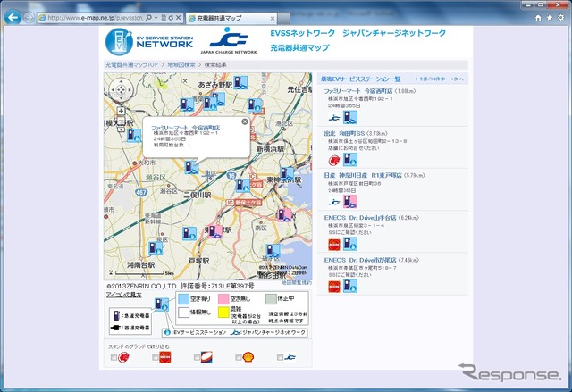Viewport: 572px width, 392px height.
Task: Open 充電器共通マップTOP breadcrumb link
Action: coord(131,65)
